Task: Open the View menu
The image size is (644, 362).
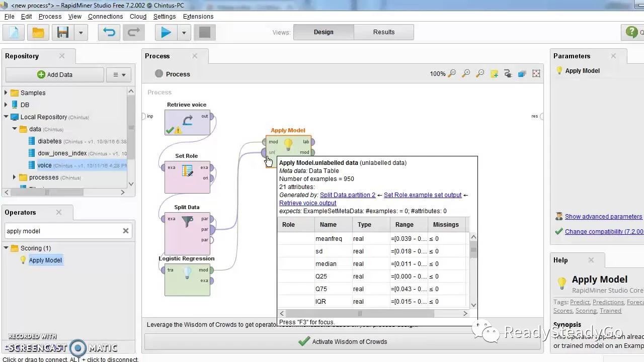Action: point(74,16)
